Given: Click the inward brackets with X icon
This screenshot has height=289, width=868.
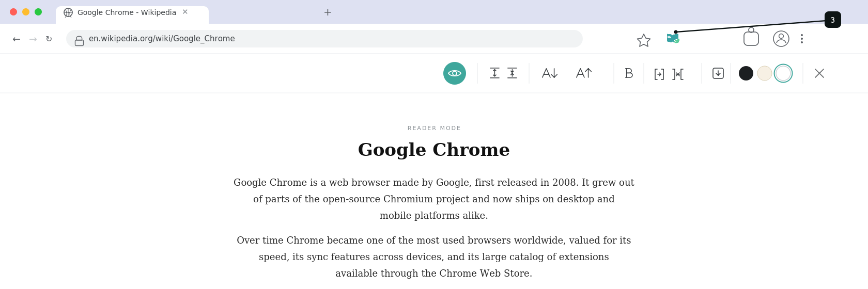Looking at the screenshot, I should [x=678, y=74].
